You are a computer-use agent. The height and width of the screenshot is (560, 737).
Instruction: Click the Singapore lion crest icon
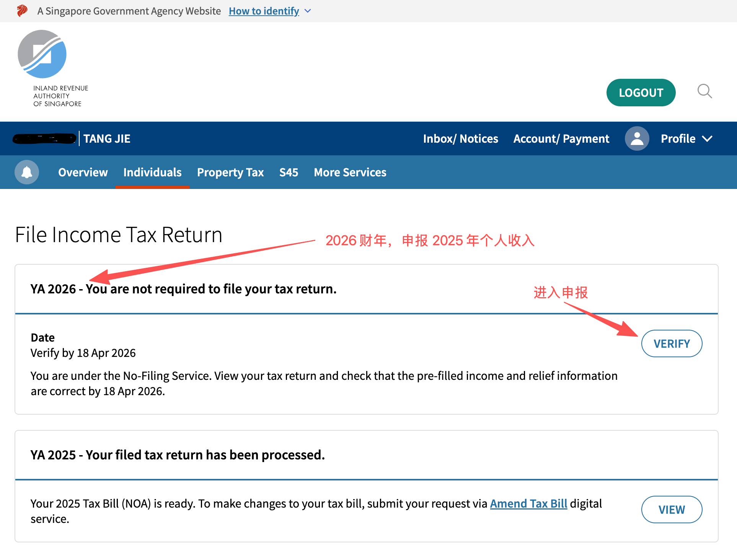(22, 11)
